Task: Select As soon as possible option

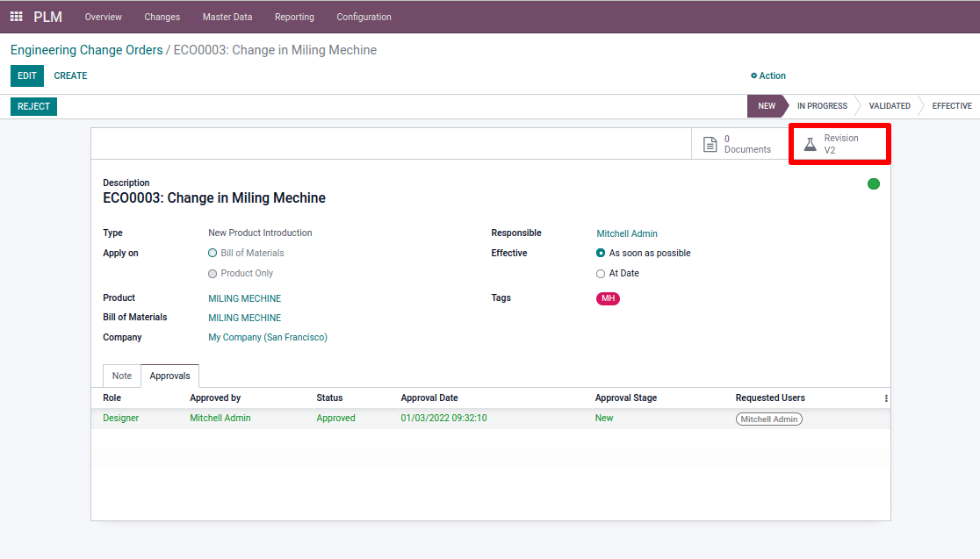Action: click(601, 253)
